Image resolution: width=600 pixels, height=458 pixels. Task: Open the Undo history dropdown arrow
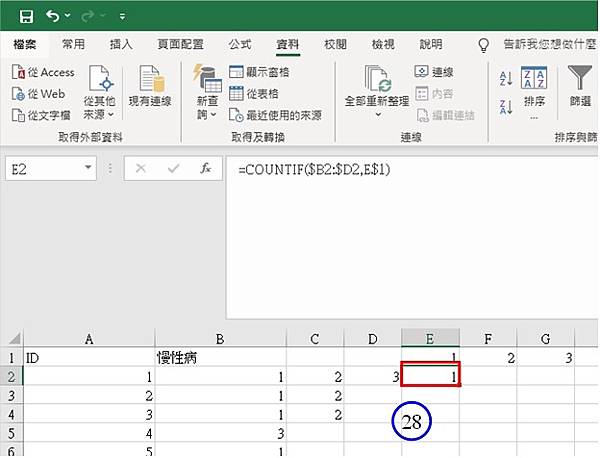[x=67, y=16]
